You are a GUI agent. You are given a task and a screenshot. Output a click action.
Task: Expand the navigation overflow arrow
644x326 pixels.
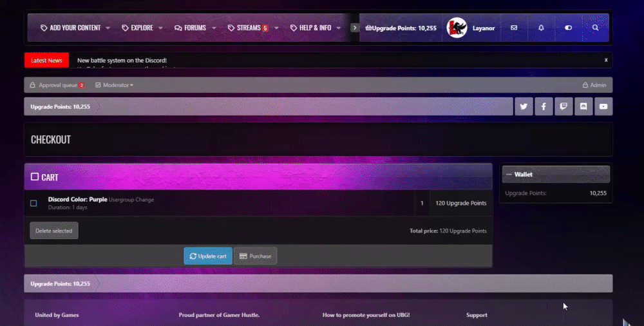pyautogui.click(x=355, y=28)
